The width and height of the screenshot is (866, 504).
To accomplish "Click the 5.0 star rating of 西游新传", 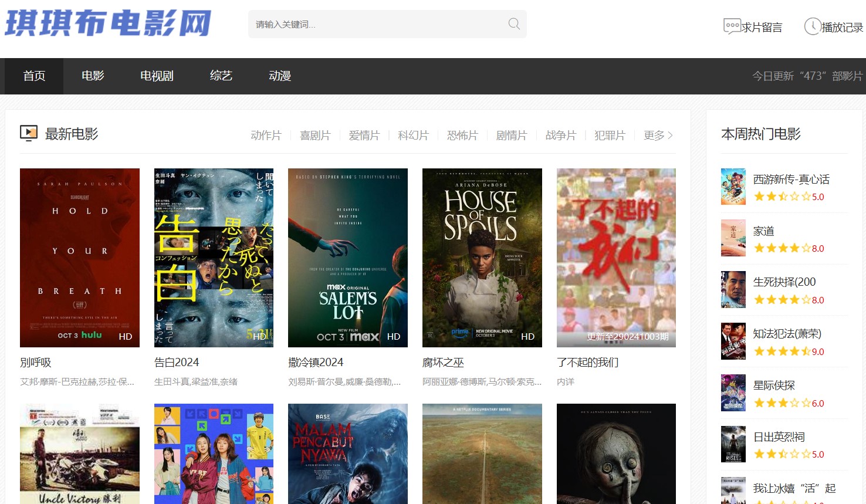I will click(x=789, y=197).
